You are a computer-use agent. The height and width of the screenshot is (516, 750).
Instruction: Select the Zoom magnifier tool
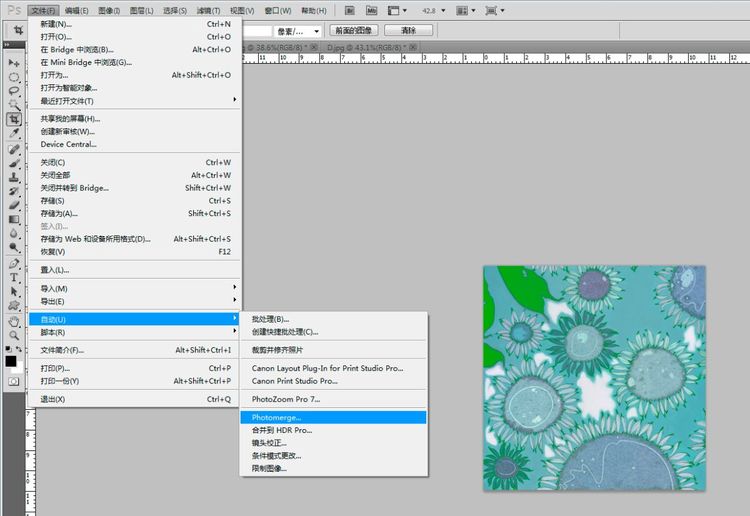pyautogui.click(x=14, y=336)
